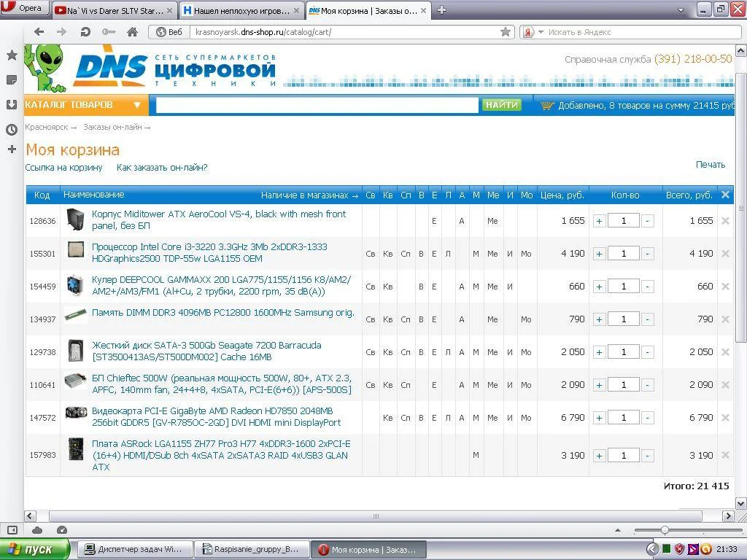Reload the page with the refresh icon
The image size is (747, 560).
pyautogui.click(x=85, y=32)
